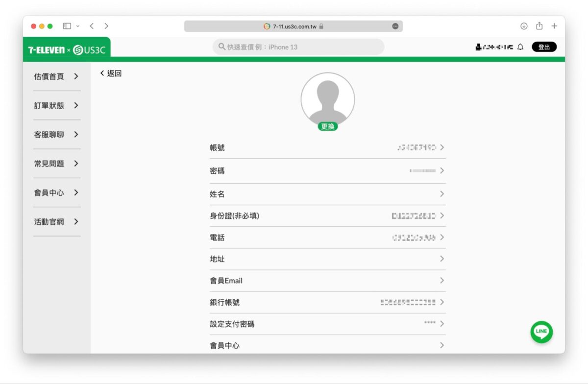Open the page options ellipsis in address bar
588x384 pixels.
point(395,26)
